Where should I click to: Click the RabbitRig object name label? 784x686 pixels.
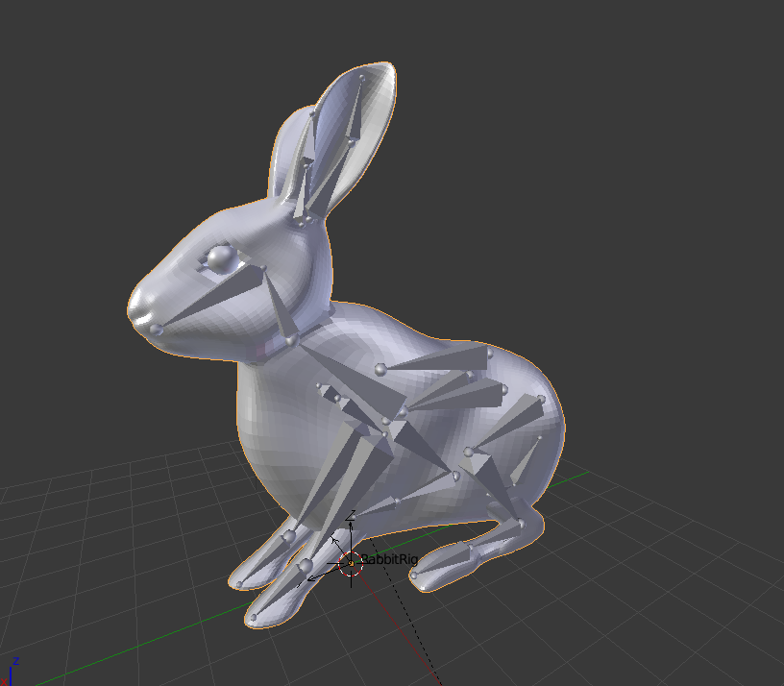(389, 559)
